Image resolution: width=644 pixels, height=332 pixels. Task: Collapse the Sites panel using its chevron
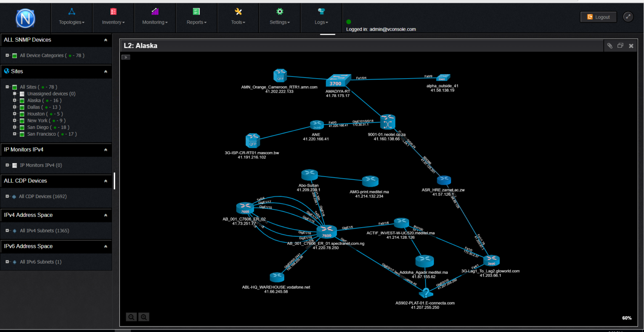point(106,71)
